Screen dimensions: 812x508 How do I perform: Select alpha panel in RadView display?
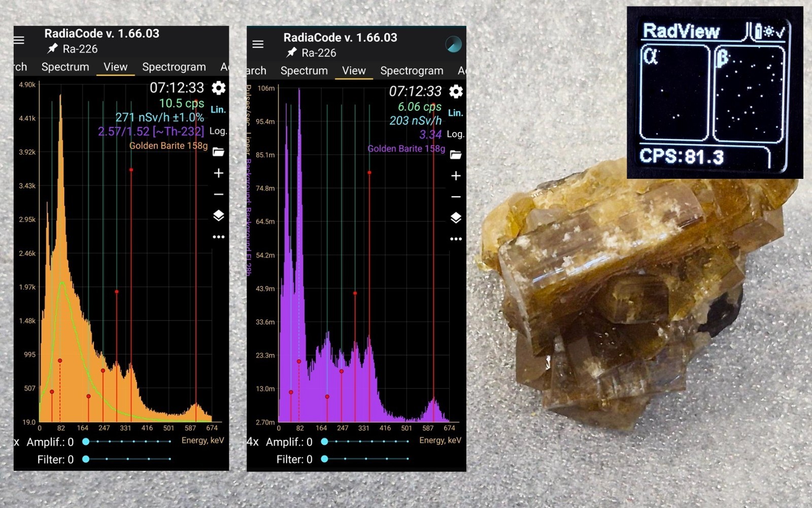674,92
